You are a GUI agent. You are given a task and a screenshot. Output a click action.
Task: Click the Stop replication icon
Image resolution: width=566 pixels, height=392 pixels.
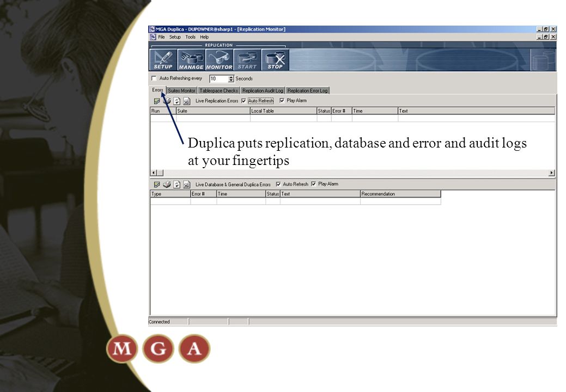275,60
